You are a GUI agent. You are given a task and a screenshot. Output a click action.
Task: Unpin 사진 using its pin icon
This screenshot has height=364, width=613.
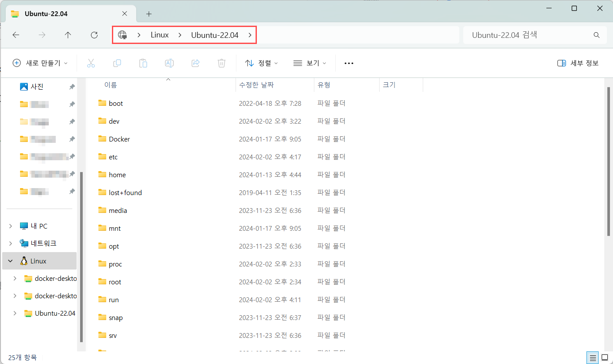72,87
